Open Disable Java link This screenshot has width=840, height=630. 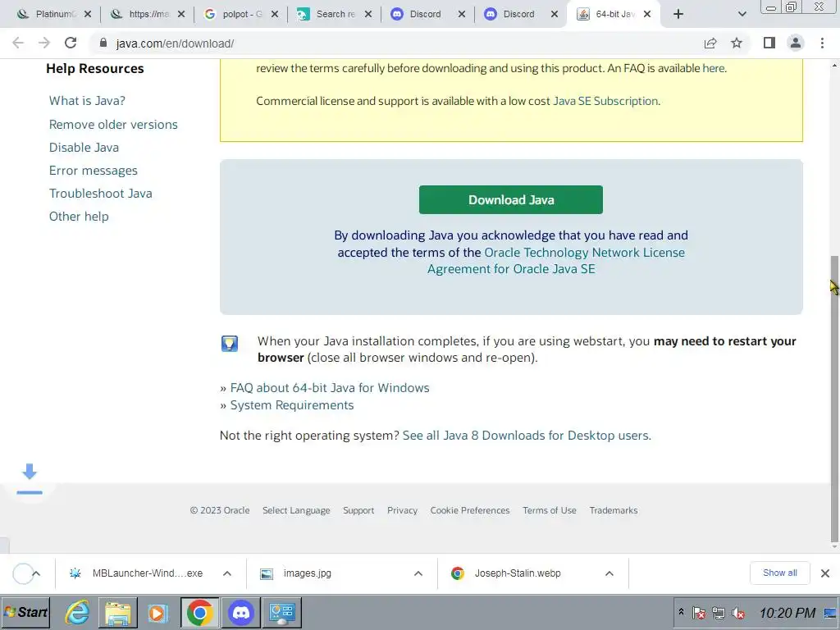[84, 148]
